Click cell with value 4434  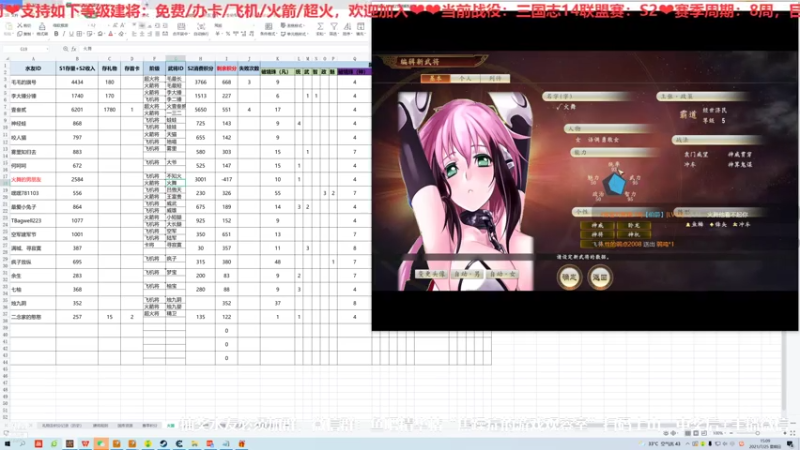[x=77, y=82]
